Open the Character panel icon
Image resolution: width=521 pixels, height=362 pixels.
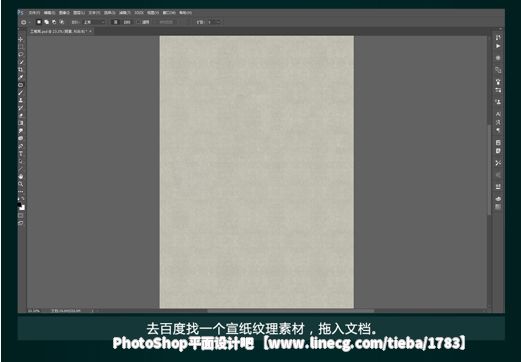pos(498,114)
